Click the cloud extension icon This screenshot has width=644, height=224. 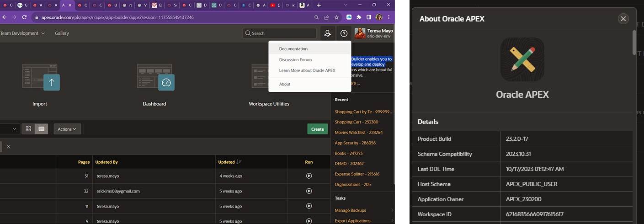pyautogui.click(x=349, y=17)
